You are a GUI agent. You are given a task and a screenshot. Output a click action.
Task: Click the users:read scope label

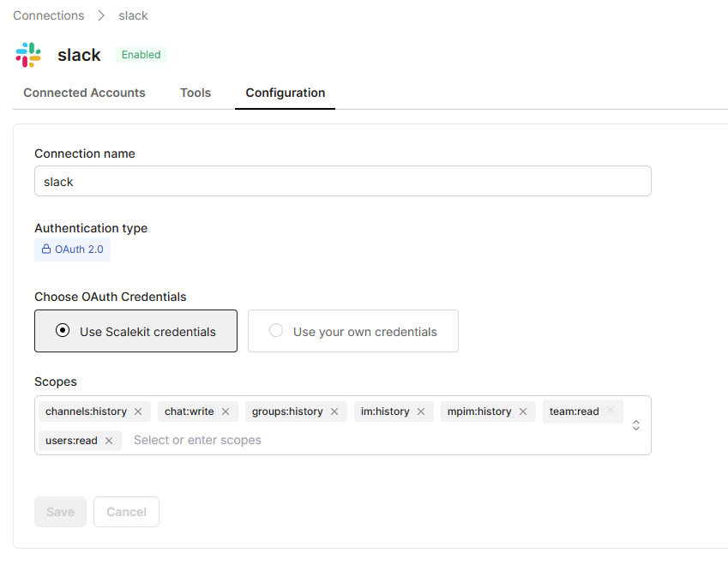[x=71, y=441]
